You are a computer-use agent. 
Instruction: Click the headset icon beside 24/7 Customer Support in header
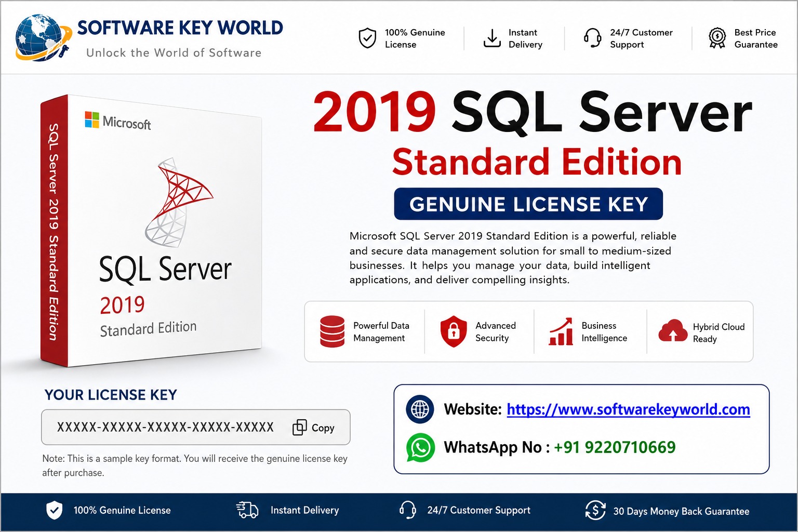pyautogui.click(x=592, y=38)
